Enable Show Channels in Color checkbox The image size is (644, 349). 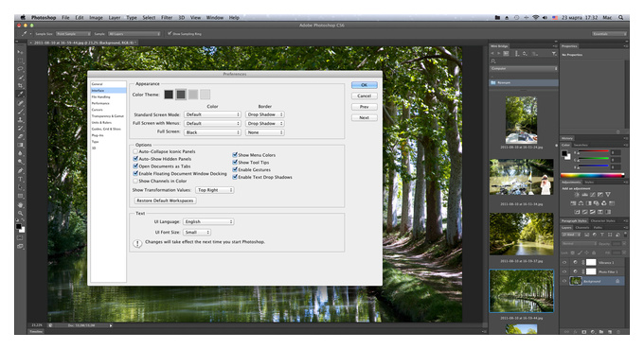135,181
